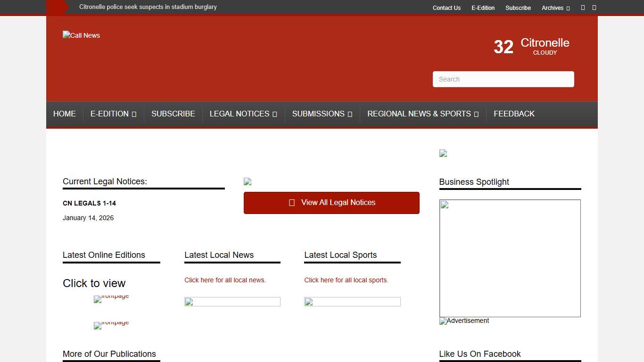Click the broken image icon above Business Spotlight
The image size is (644, 362).
coord(443,153)
